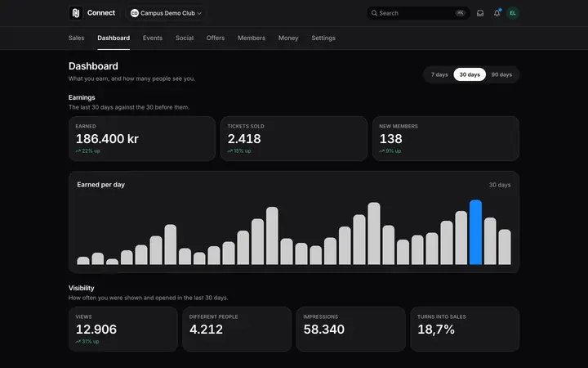Click the magnifier icon in the search field

click(x=374, y=13)
